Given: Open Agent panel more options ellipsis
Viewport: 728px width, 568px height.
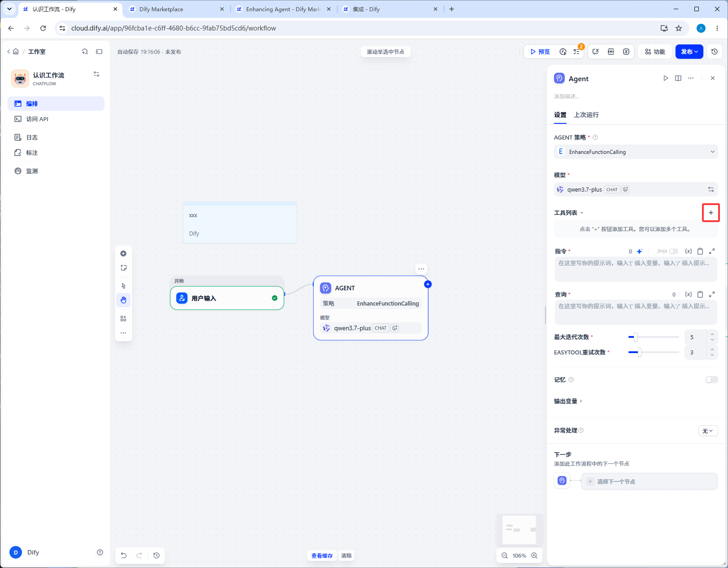Looking at the screenshot, I should pos(691,78).
